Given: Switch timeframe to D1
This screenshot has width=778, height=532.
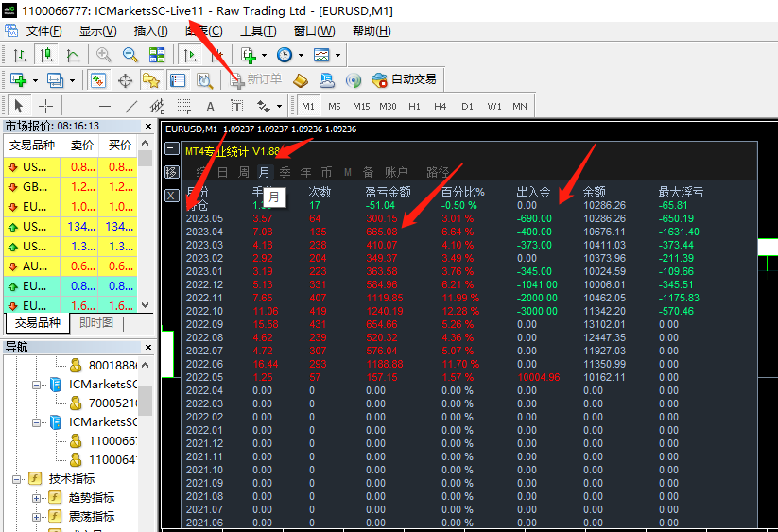Looking at the screenshot, I should [x=467, y=106].
